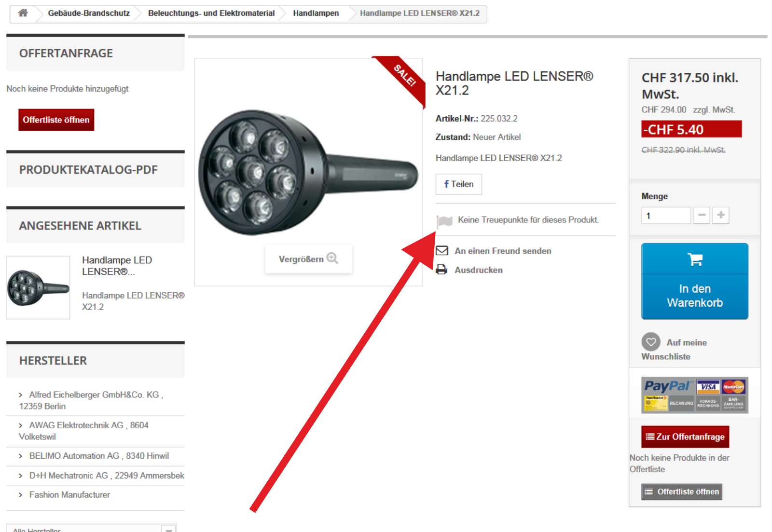
Task: Open the Alle Hersteller dropdown
Action: click(x=92, y=528)
